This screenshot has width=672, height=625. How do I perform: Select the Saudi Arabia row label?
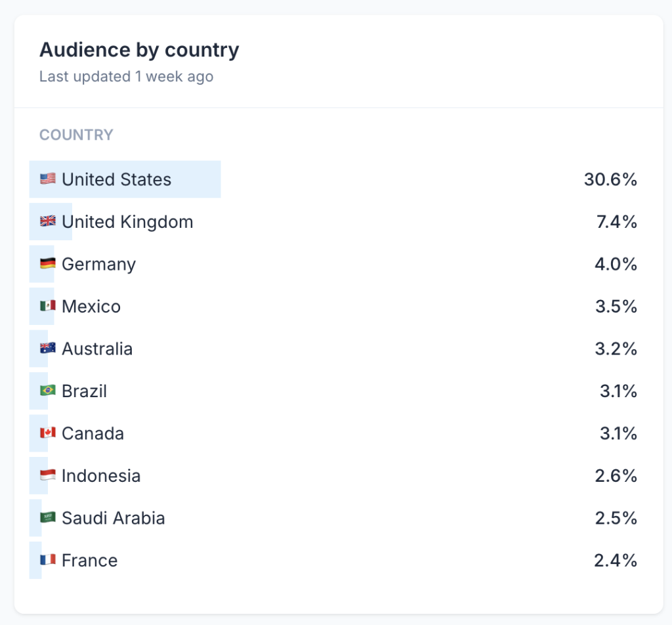pyautogui.click(x=113, y=518)
